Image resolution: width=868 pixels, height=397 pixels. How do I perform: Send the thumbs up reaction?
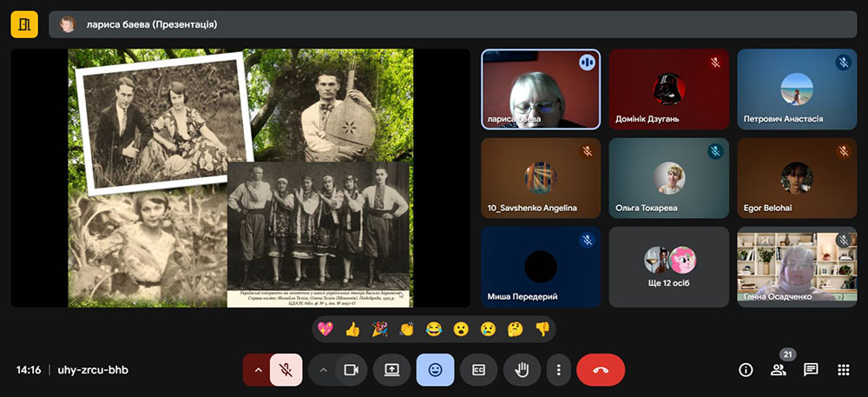[x=352, y=329]
